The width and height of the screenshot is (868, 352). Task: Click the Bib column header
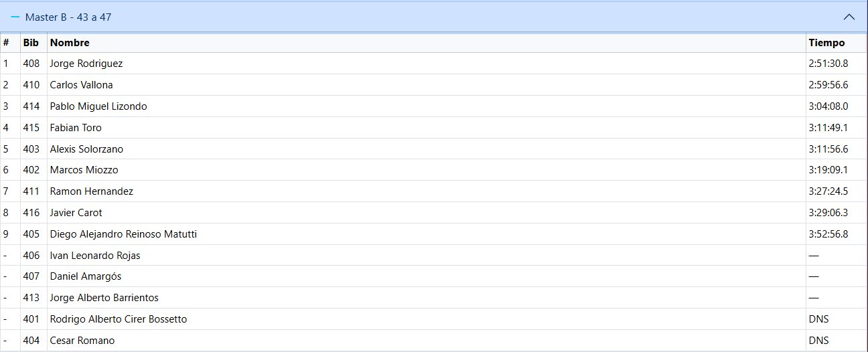(31, 43)
